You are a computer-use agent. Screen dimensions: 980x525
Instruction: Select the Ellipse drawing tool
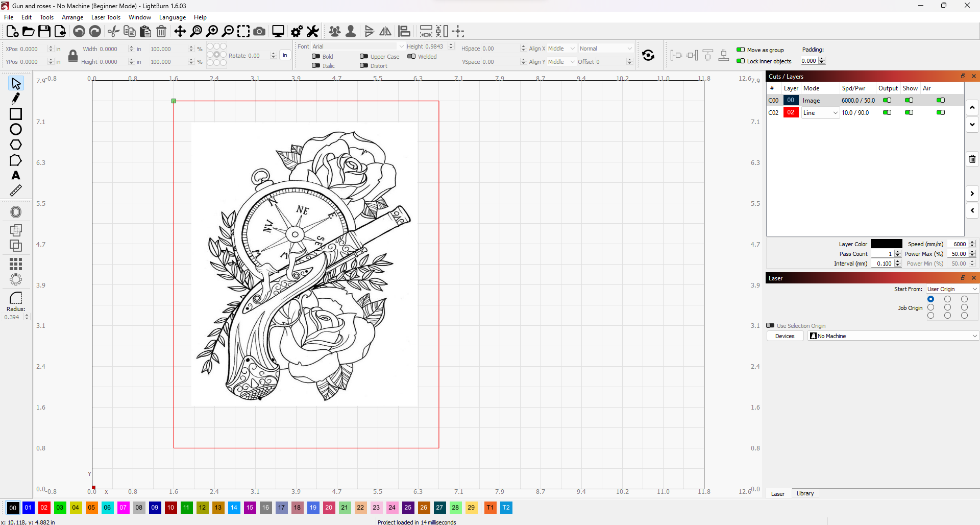click(16, 129)
